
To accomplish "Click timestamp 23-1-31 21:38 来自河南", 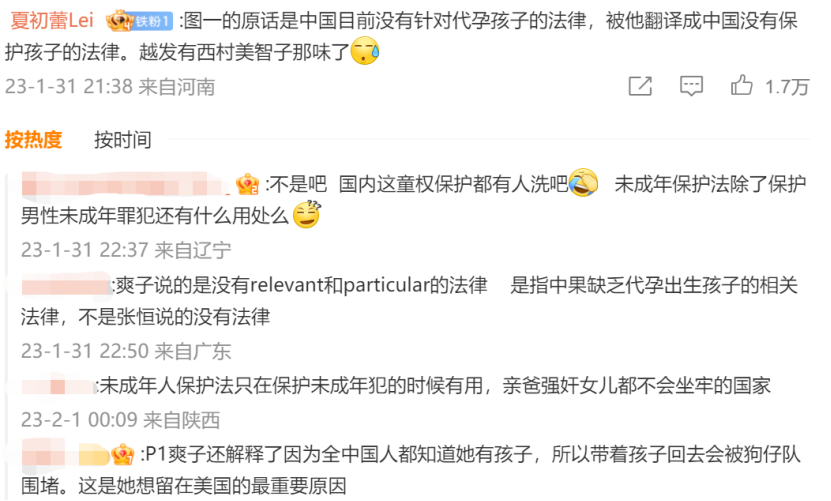I will click(110, 86).
